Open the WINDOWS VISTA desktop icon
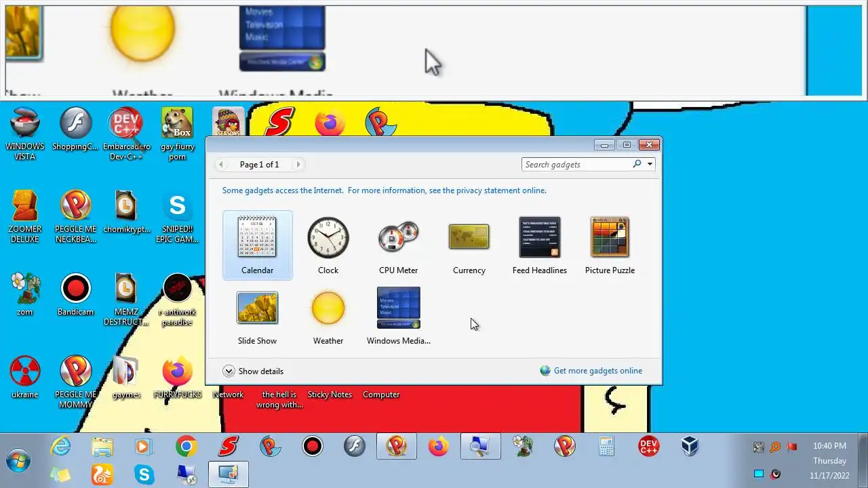Image resolution: width=868 pixels, height=488 pixels. (x=25, y=134)
